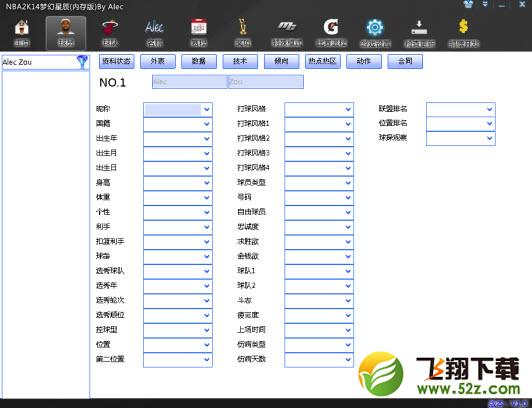Open the blue gear settings icon
This screenshot has width=532, height=408.
click(375, 27)
